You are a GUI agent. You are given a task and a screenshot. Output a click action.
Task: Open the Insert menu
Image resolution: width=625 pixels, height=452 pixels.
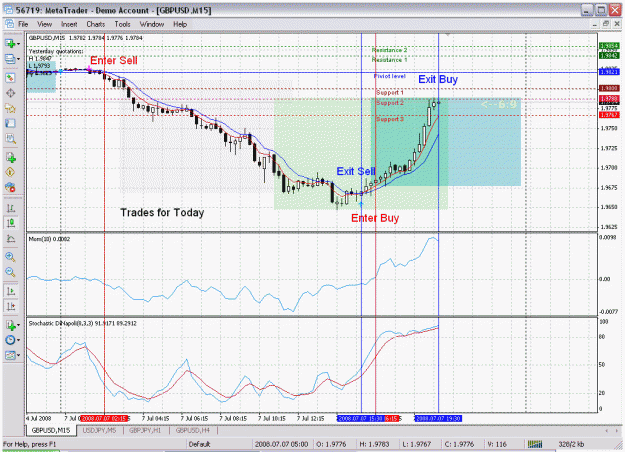[69, 24]
